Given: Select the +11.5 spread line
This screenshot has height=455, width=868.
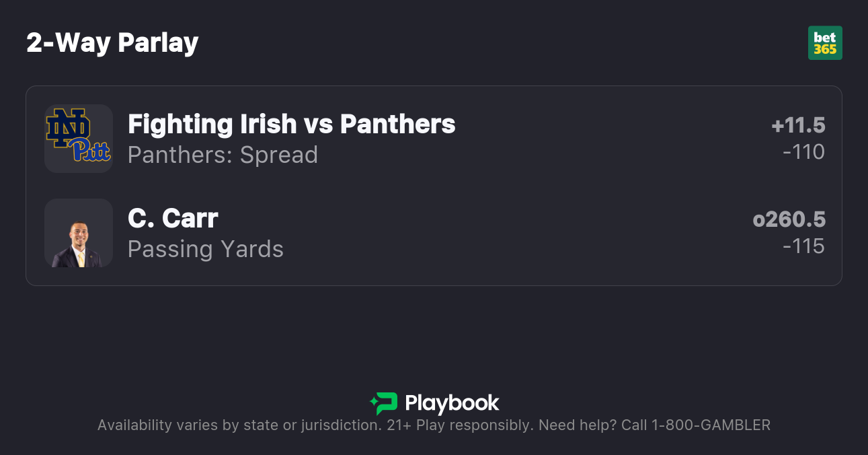Looking at the screenshot, I should (798, 125).
